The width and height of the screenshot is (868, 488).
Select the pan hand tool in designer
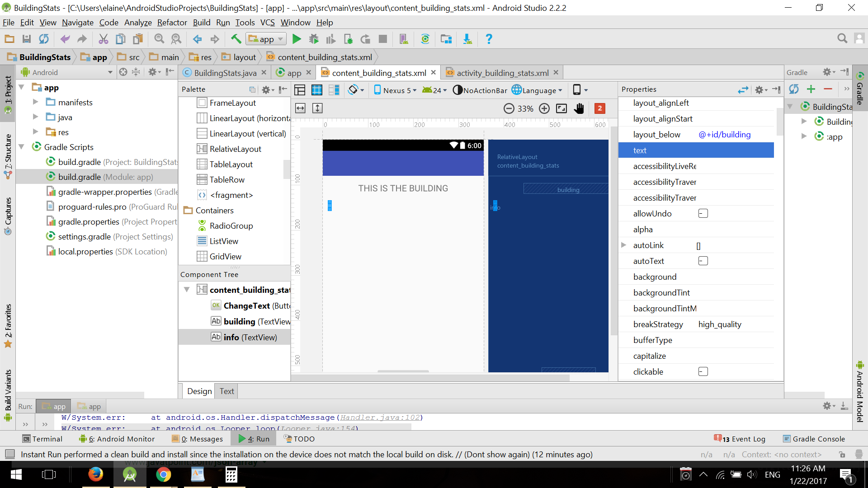(579, 108)
